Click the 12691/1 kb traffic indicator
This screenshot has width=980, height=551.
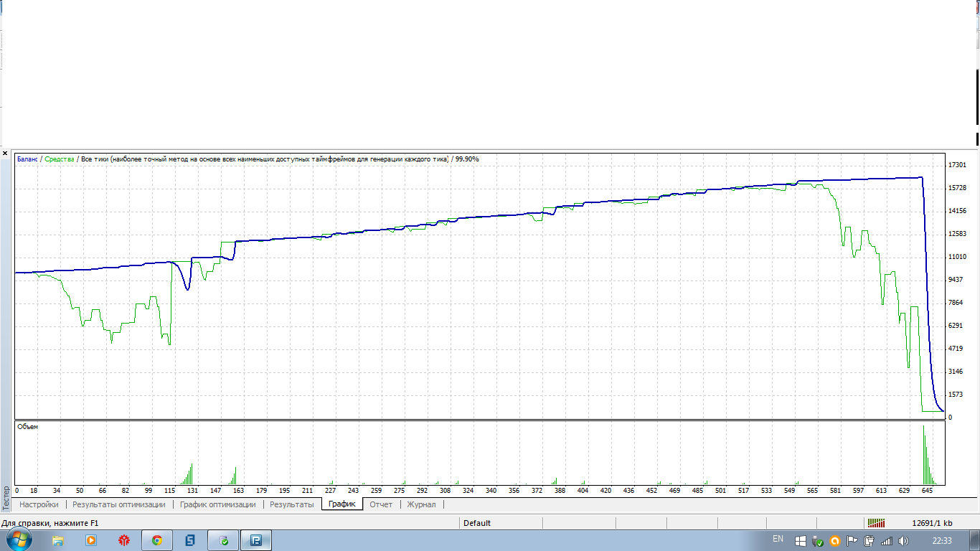(932, 523)
